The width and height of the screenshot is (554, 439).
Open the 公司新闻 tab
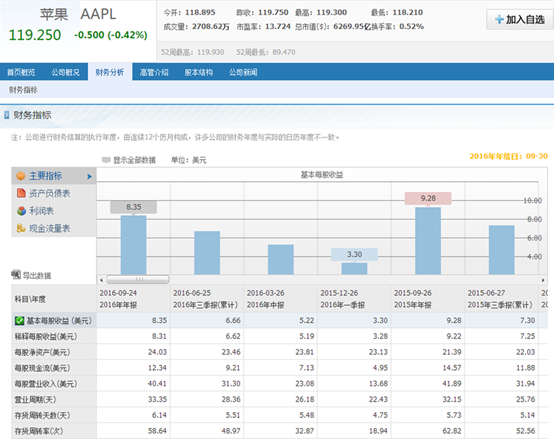(x=243, y=72)
